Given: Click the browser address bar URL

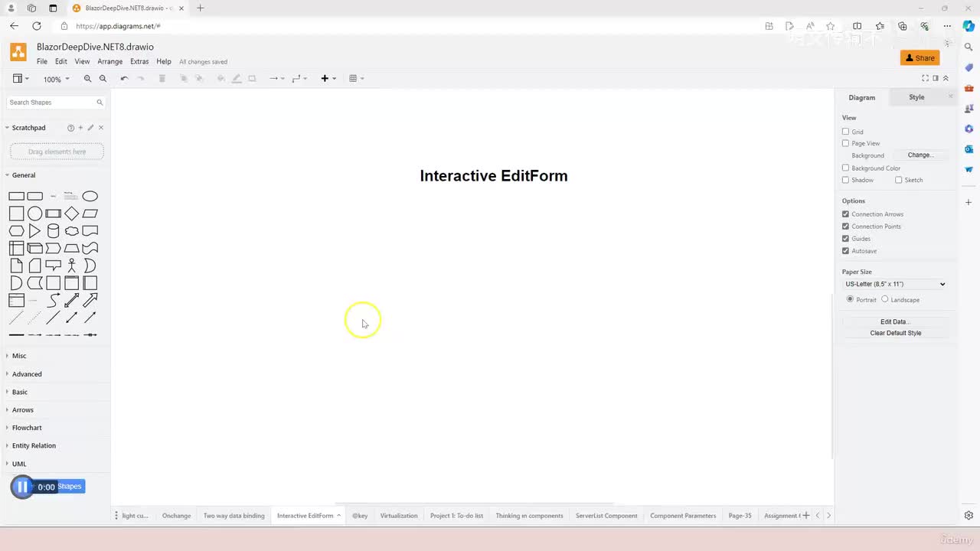Looking at the screenshot, I should [x=118, y=26].
